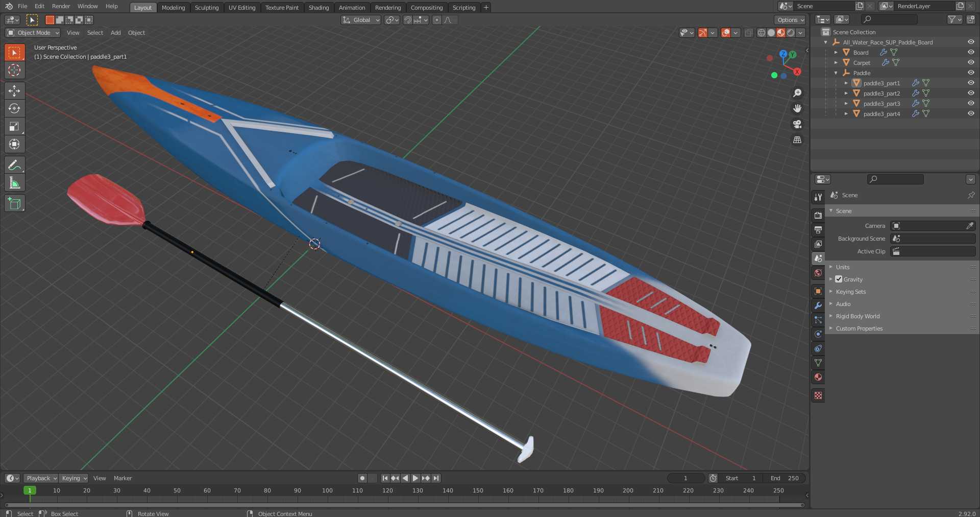The height and width of the screenshot is (517, 980).
Task: Jump to the timeline end frame
Action: [x=436, y=478]
